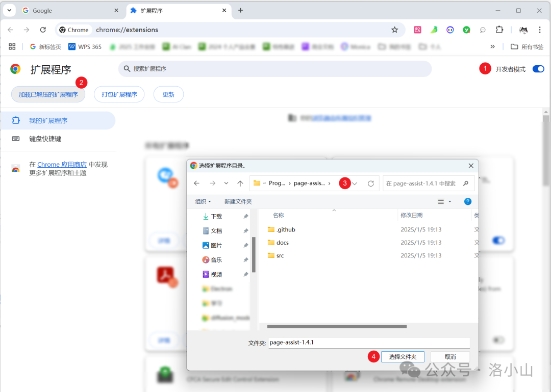Image resolution: width=551 pixels, height=392 pixels.
Task: Change view layout icon in dialog
Action: 441,201
